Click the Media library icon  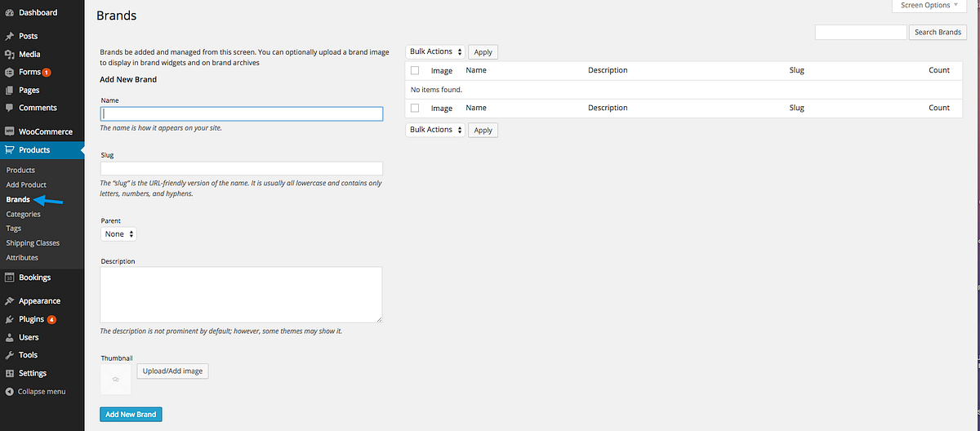(9, 54)
